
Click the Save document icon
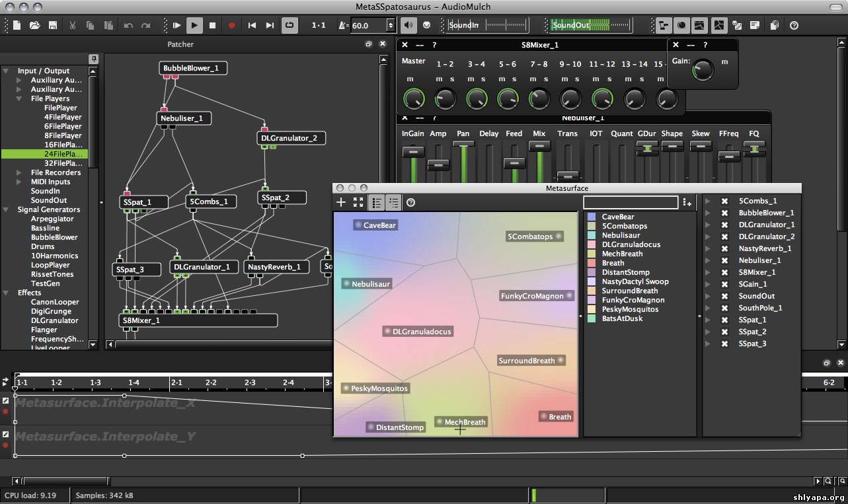[52, 26]
